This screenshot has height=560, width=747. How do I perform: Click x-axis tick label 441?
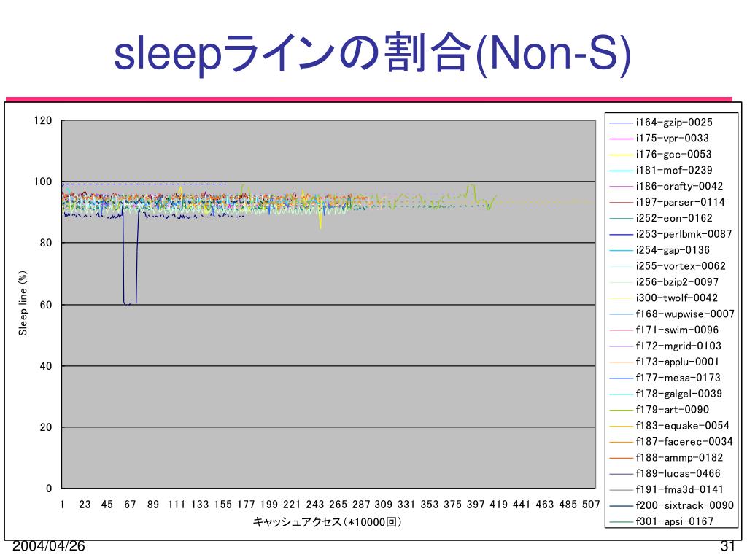click(x=522, y=505)
